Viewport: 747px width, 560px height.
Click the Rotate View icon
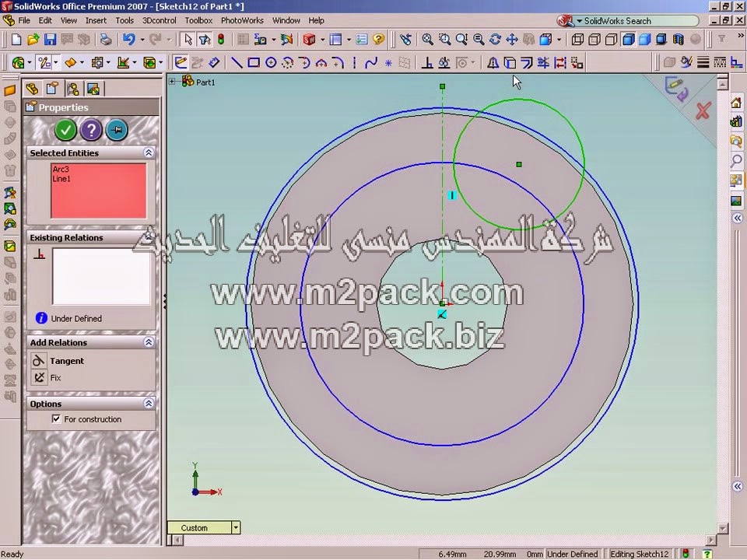point(495,39)
